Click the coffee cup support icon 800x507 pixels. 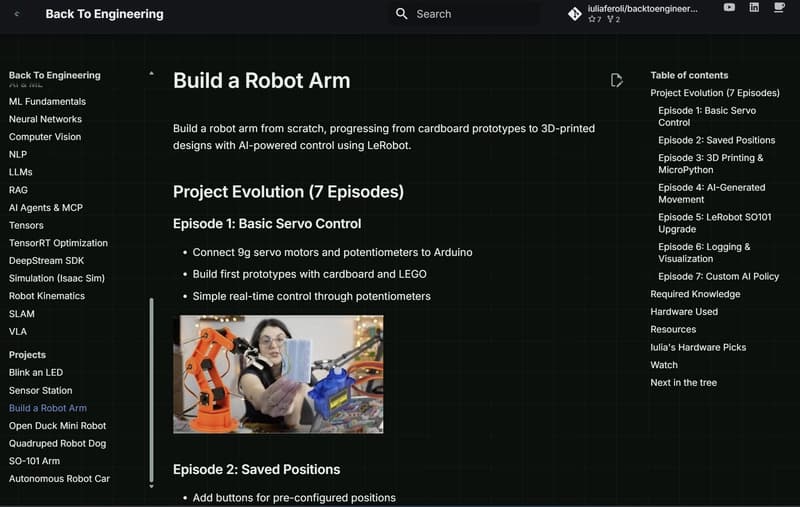tap(779, 8)
